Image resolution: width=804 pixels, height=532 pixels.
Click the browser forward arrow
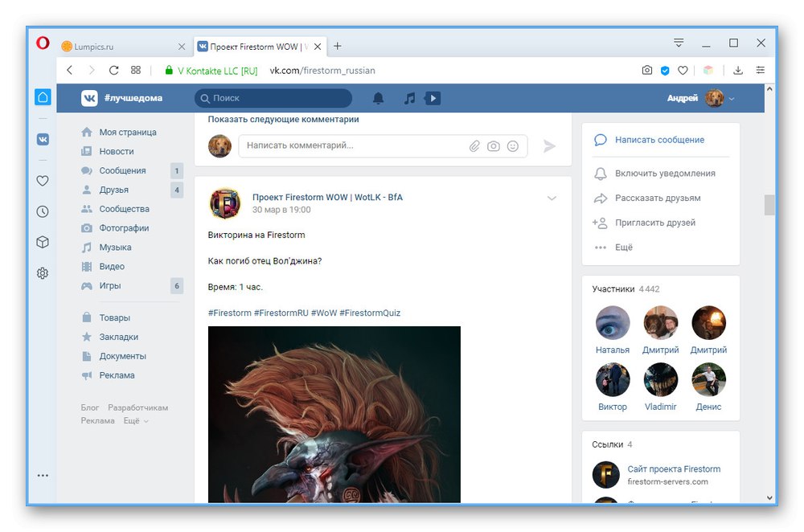point(92,70)
